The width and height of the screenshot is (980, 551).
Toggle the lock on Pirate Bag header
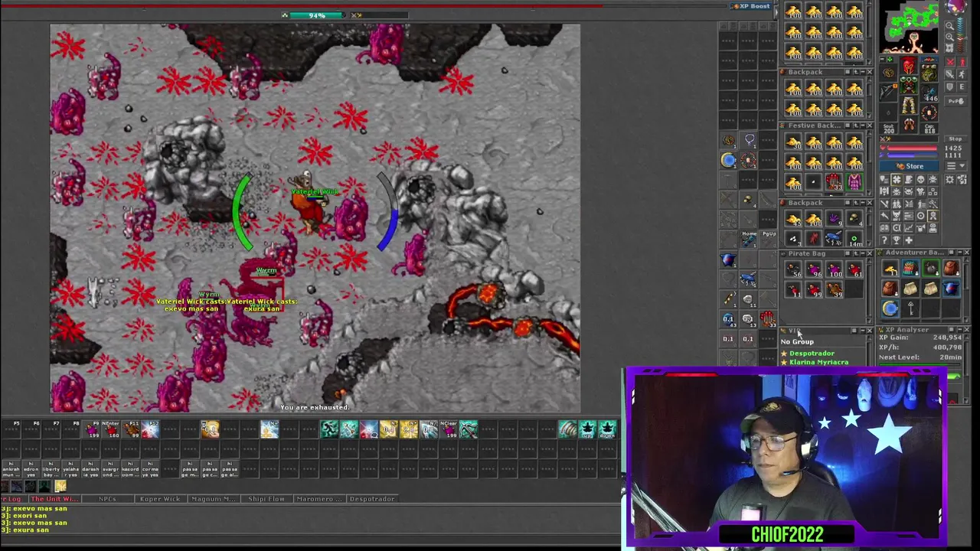(x=848, y=253)
